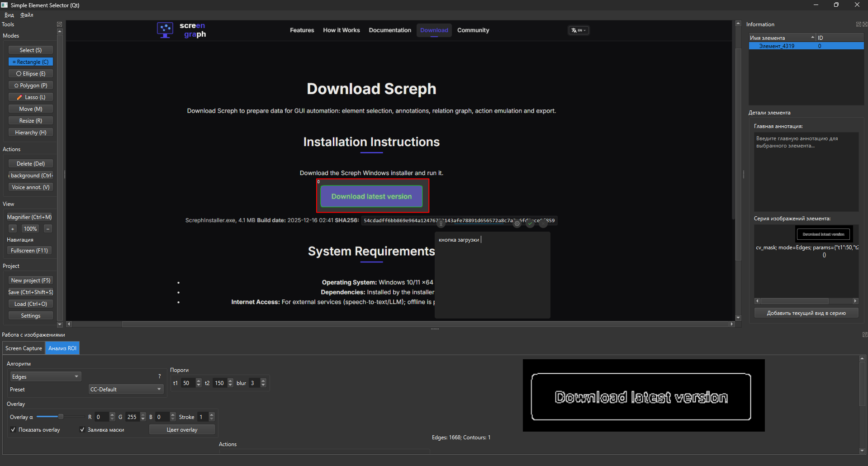
Task: Click the screengraph logo icon on the page
Action: [165, 30]
